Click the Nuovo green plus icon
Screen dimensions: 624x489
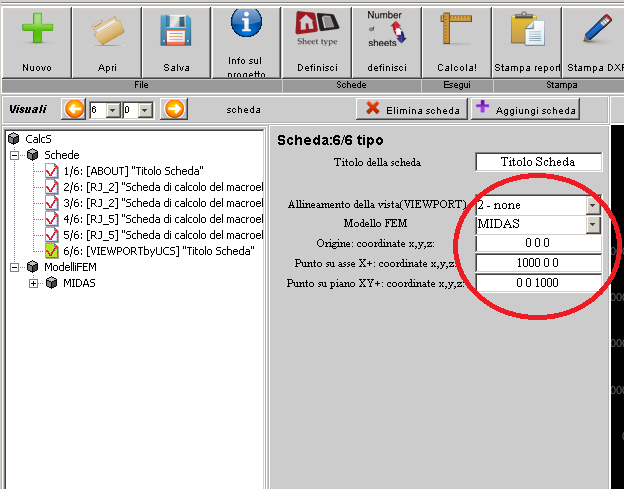(37, 28)
